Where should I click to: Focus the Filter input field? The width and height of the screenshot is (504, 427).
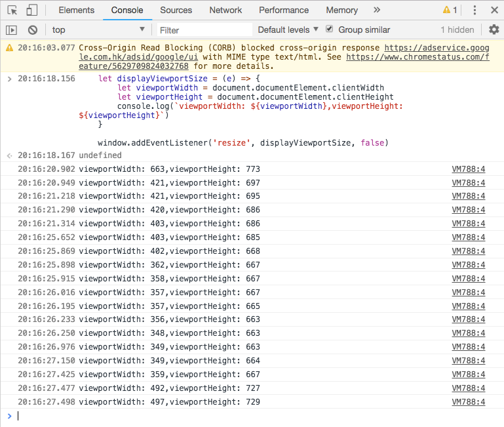pos(204,30)
